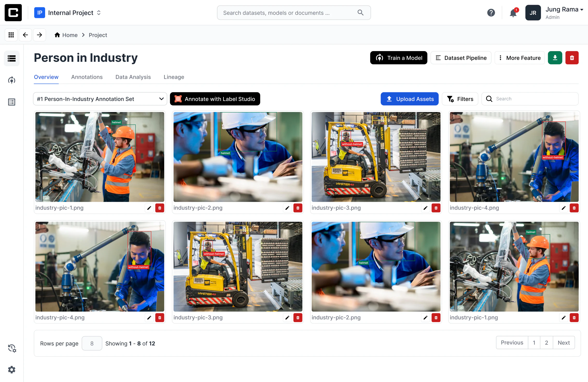Go to pagination page 1

[x=534, y=343]
